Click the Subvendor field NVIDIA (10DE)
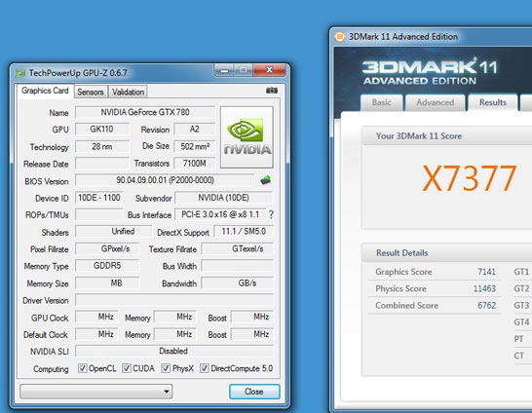This screenshot has height=413, width=532. point(223,198)
